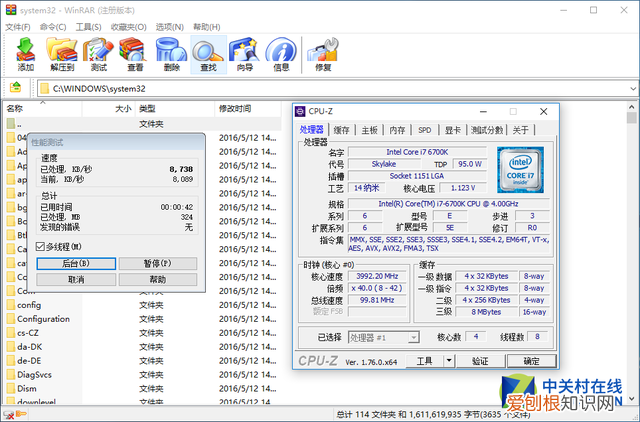Click the Dism folder icon
Image resolution: width=640 pixels, height=422 pixels.
pyautogui.click(x=11, y=389)
